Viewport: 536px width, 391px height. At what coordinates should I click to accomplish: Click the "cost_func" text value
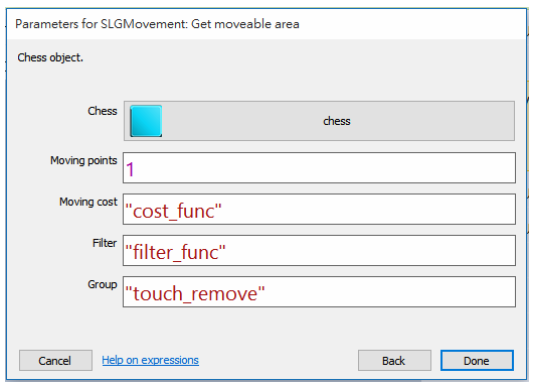(173, 211)
